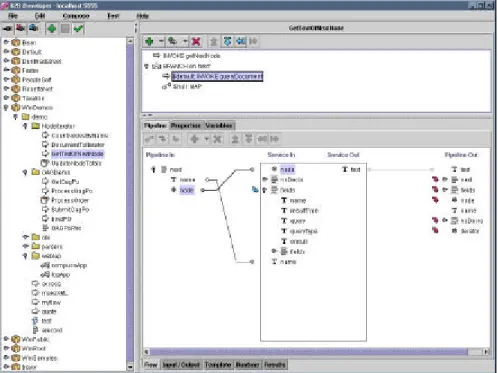The height and width of the screenshot is (373, 498).
Task: Open the Results tab at bottom
Action: click(275, 365)
